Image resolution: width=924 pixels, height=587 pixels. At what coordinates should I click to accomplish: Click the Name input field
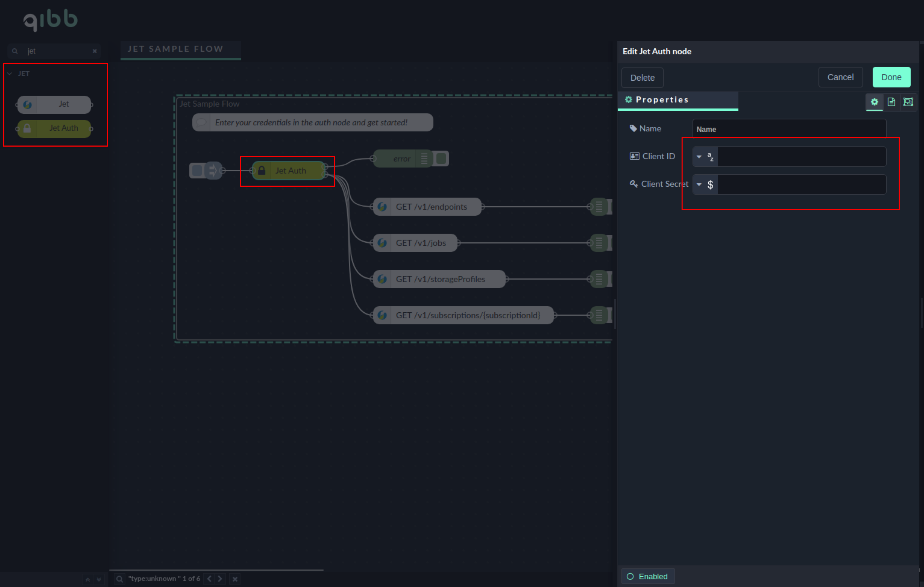click(789, 129)
